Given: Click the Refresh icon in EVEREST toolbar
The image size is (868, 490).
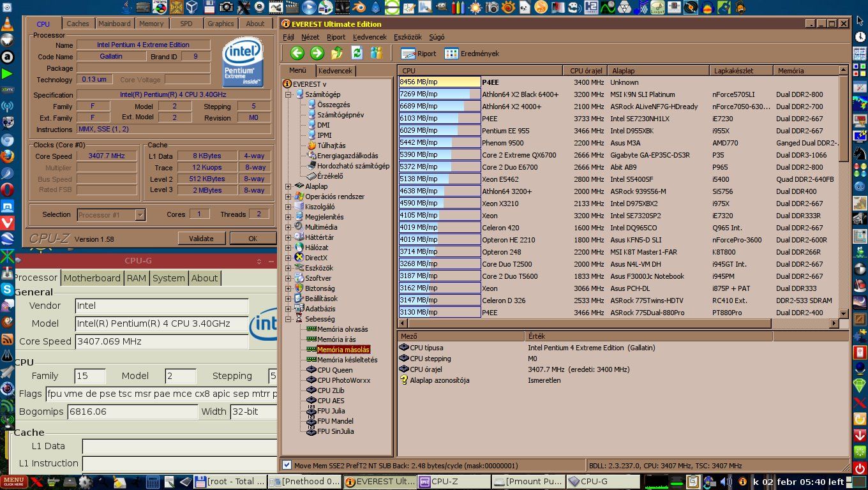Looking at the screenshot, I should [x=357, y=53].
